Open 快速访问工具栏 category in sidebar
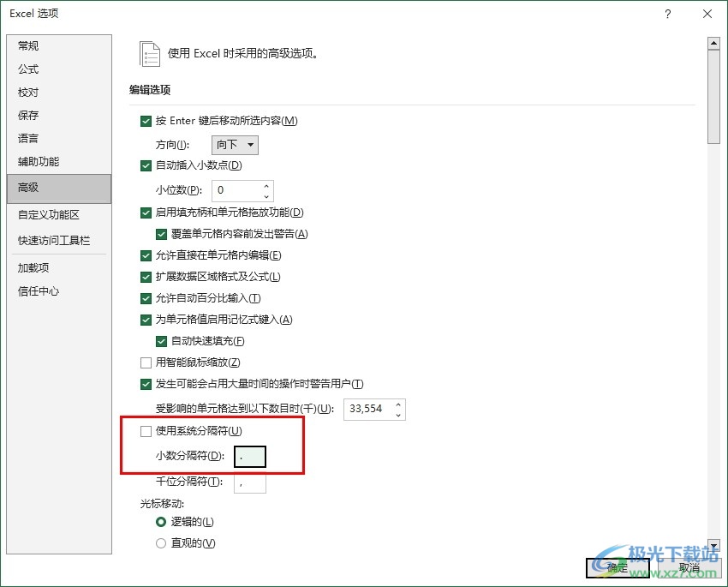Viewport: 728px width, 587px height. coord(59,241)
